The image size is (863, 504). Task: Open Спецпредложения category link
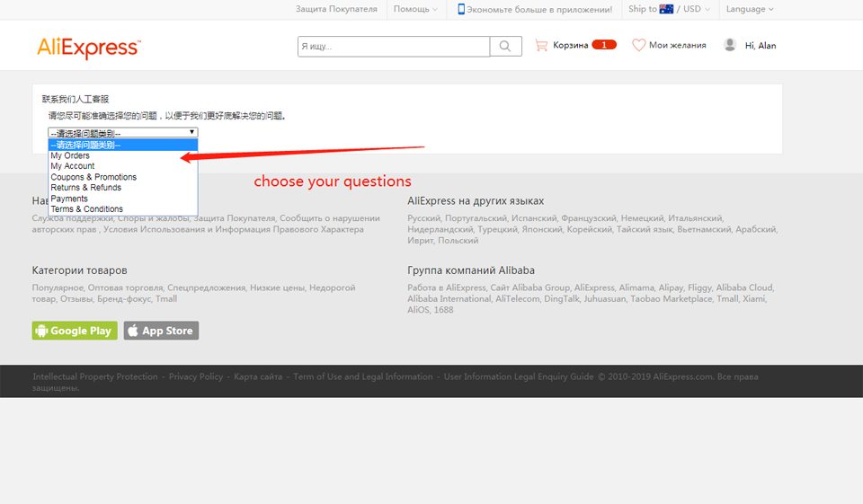pos(207,287)
